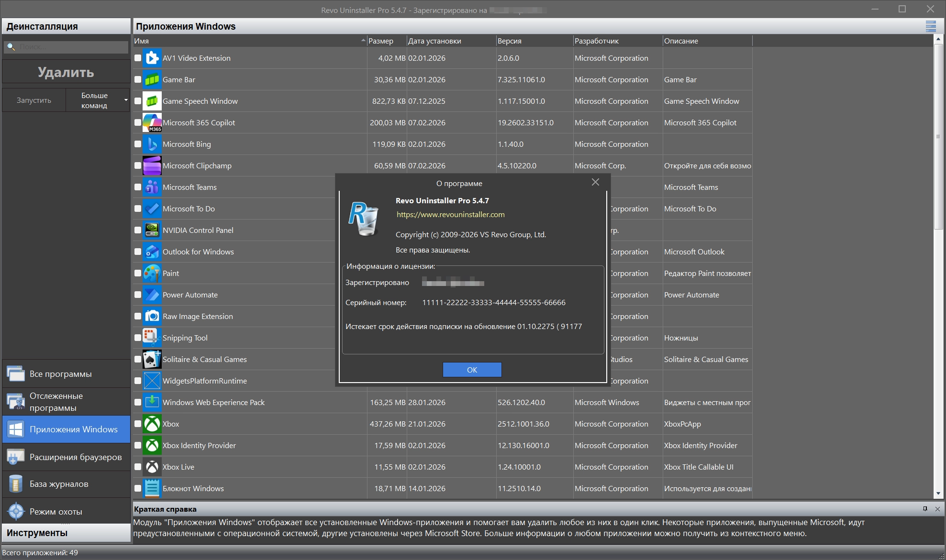This screenshot has height=560, width=946.
Task: Click the vertical scrollbar thumb of app list
Action: tap(938, 136)
